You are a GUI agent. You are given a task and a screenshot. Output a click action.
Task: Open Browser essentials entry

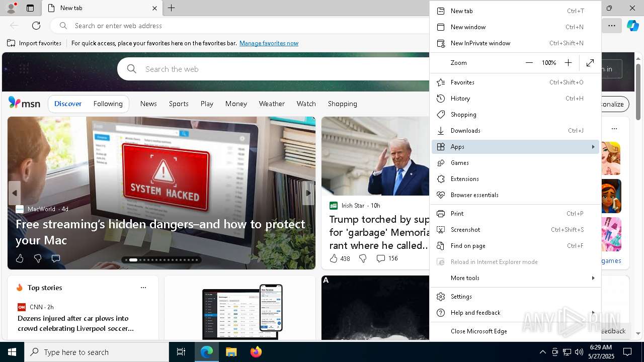pyautogui.click(x=515, y=195)
